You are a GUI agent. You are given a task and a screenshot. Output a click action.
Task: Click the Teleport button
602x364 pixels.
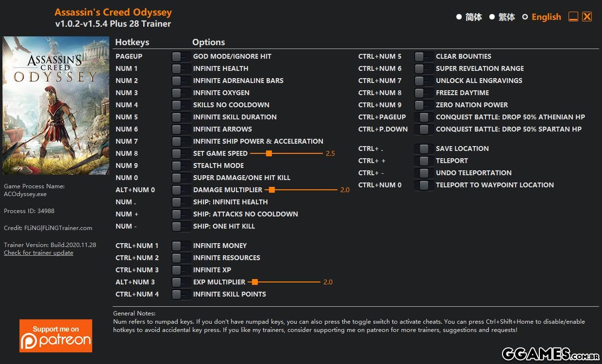[424, 161]
